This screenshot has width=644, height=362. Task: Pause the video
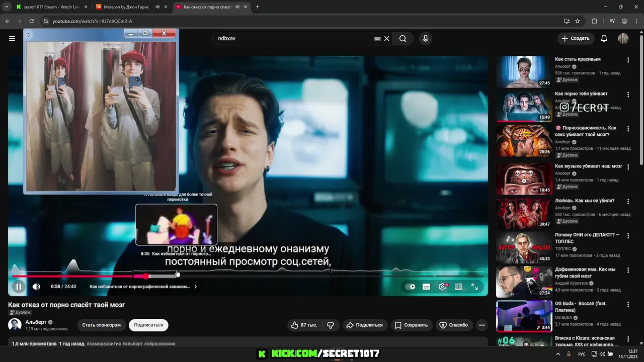point(19,287)
